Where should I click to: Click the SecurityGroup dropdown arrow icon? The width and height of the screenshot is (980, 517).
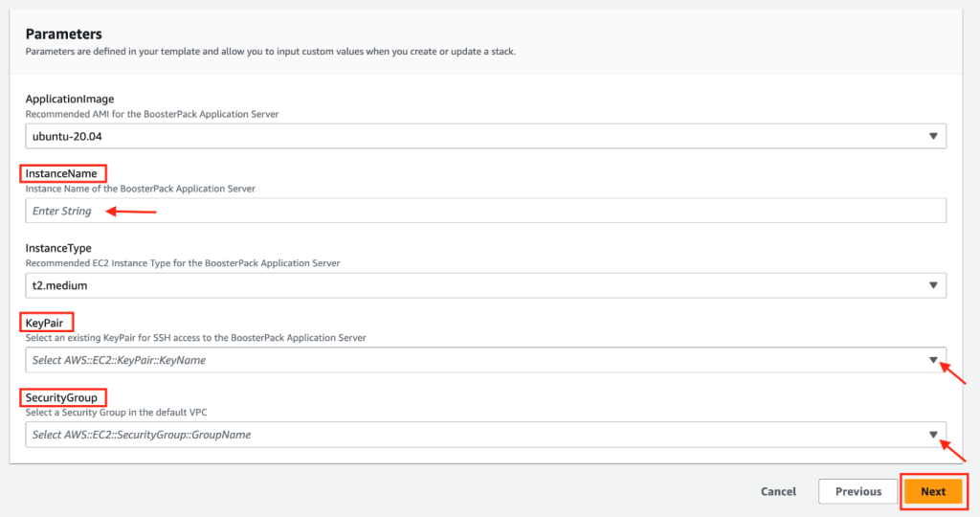coord(933,435)
